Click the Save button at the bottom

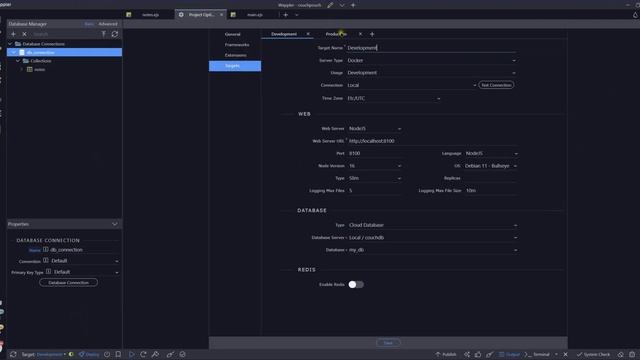(x=388, y=343)
